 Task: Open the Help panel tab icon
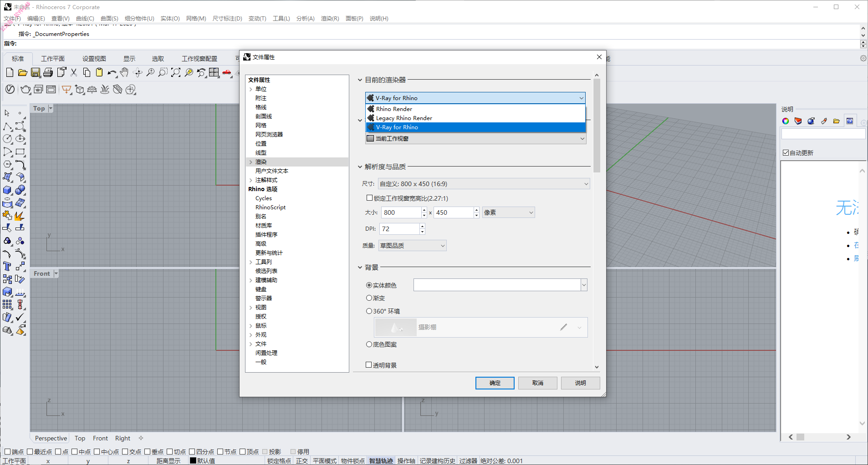click(850, 121)
